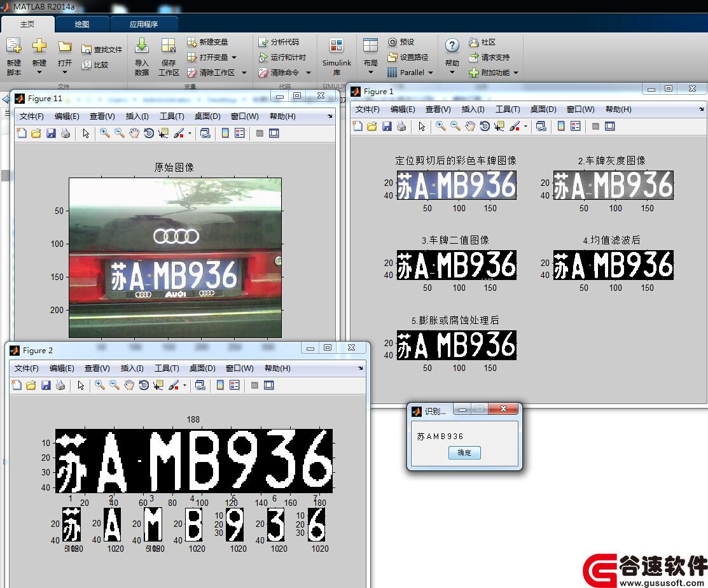Screen dimensions: 708x588
Task: Expand Clear Workspace (清除工作区) dropdown arrow
Action: 244,73
